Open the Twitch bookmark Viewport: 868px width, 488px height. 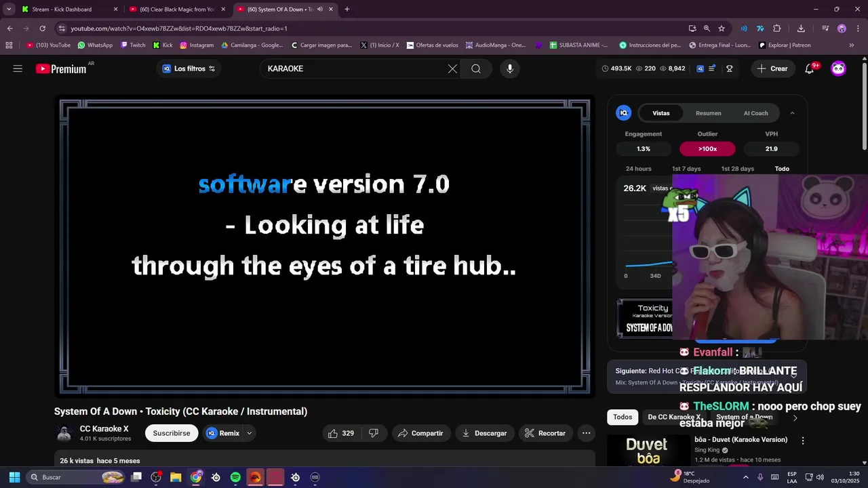click(133, 45)
